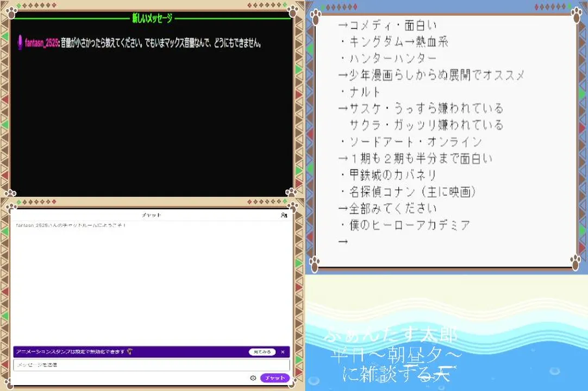Click the ソードアート・オンライン line

[411, 142]
